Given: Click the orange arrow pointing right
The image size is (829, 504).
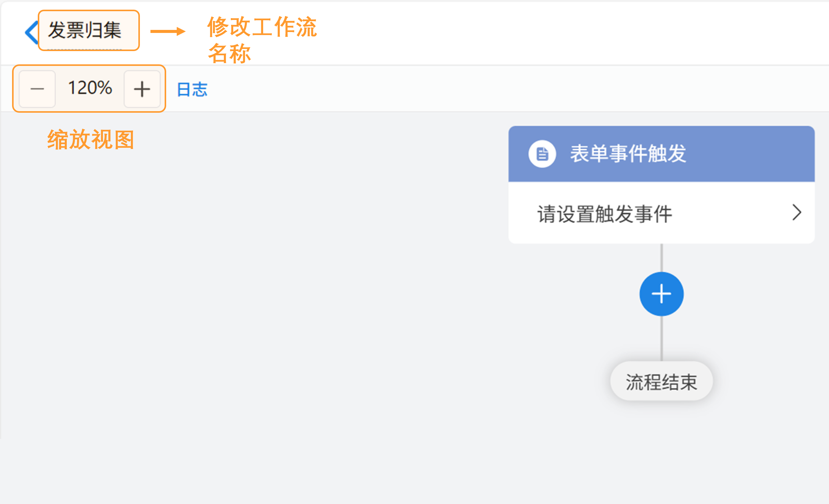Looking at the screenshot, I should (x=168, y=31).
